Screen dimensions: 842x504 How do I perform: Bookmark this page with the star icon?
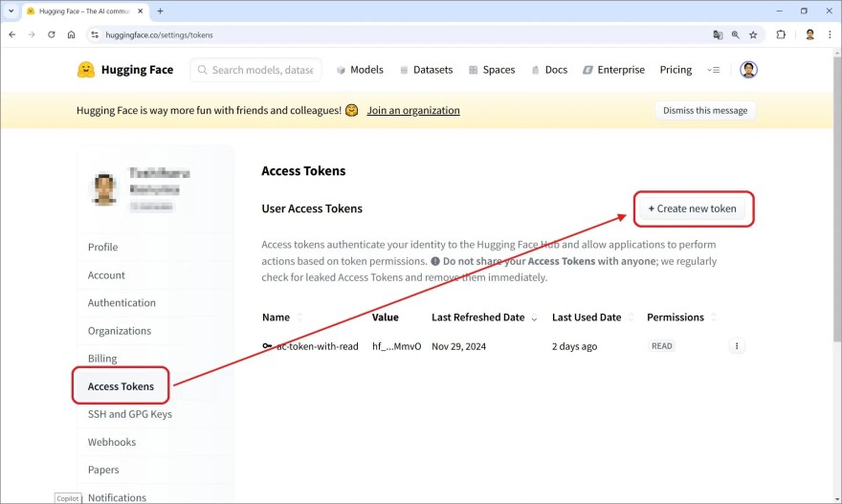(753, 34)
